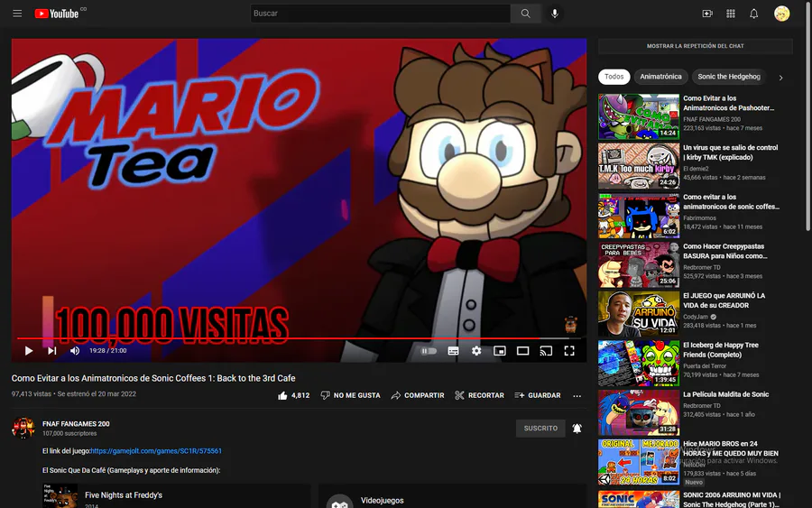Click the Redbromer TD name under Creepypastas
Image resolution: width=812 pixels, height=508 pixels.
(702, 267)
